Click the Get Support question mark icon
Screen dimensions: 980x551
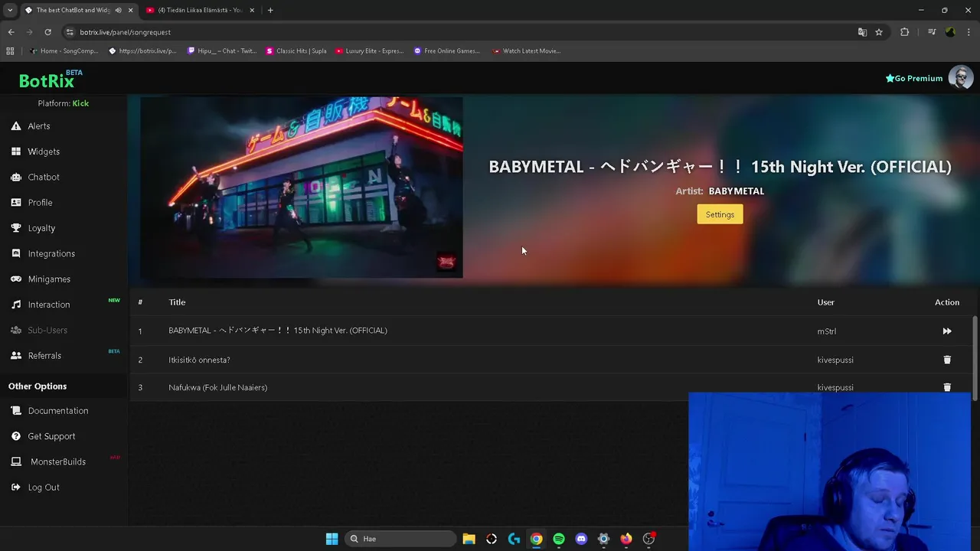tap(16, 436)
